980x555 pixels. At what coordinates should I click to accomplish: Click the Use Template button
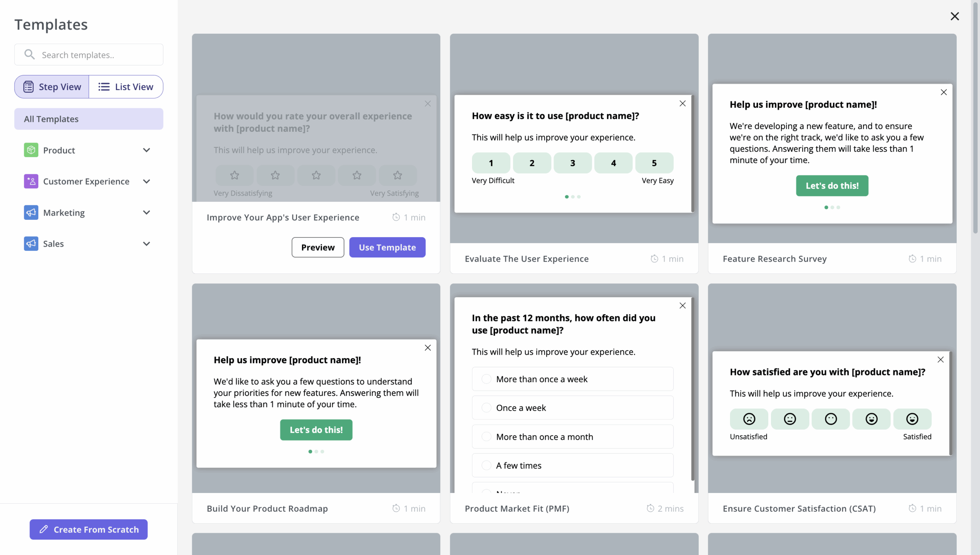387,247
